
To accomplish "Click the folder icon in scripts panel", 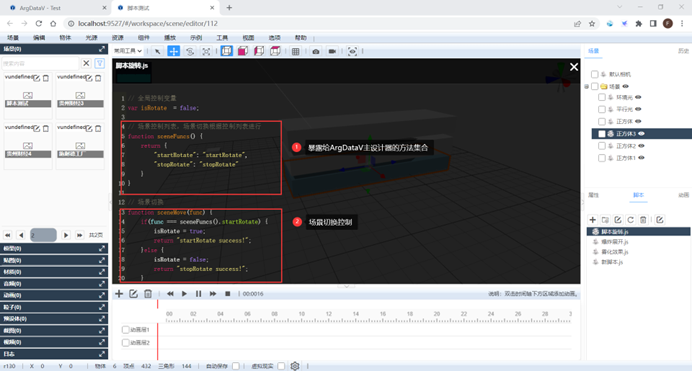I will pyautogui.click(x=606, y=220).
